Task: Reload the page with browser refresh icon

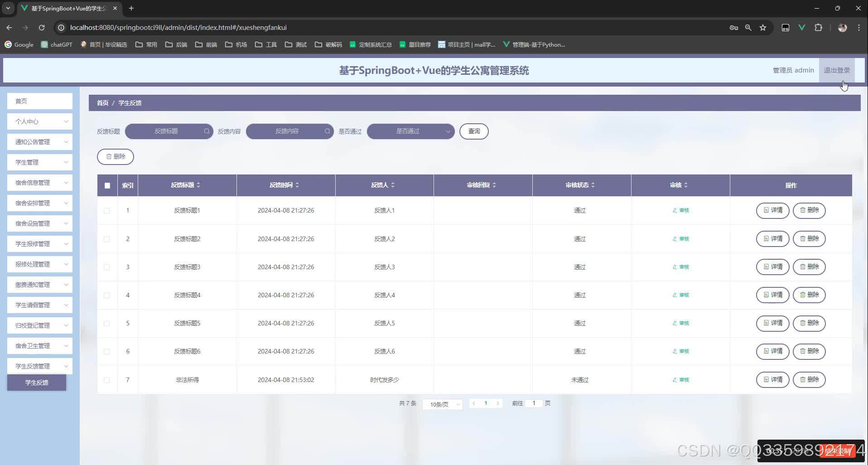Action: [42, 28]
